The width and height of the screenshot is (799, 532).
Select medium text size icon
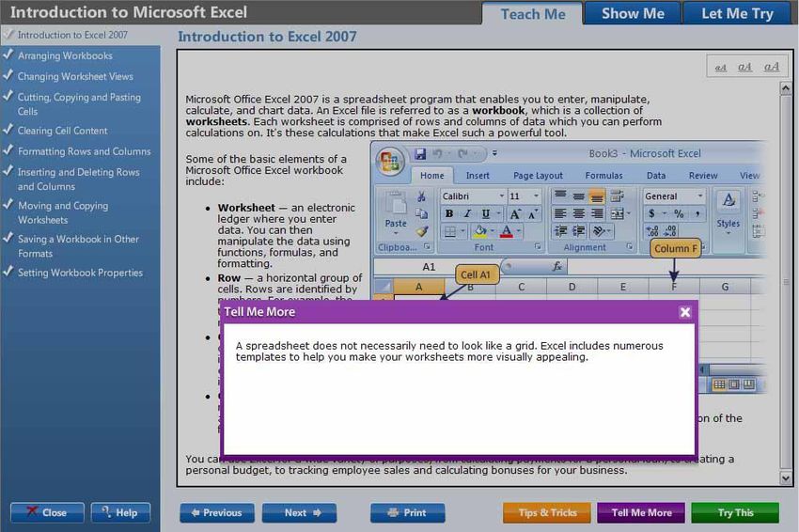point(744,67)
